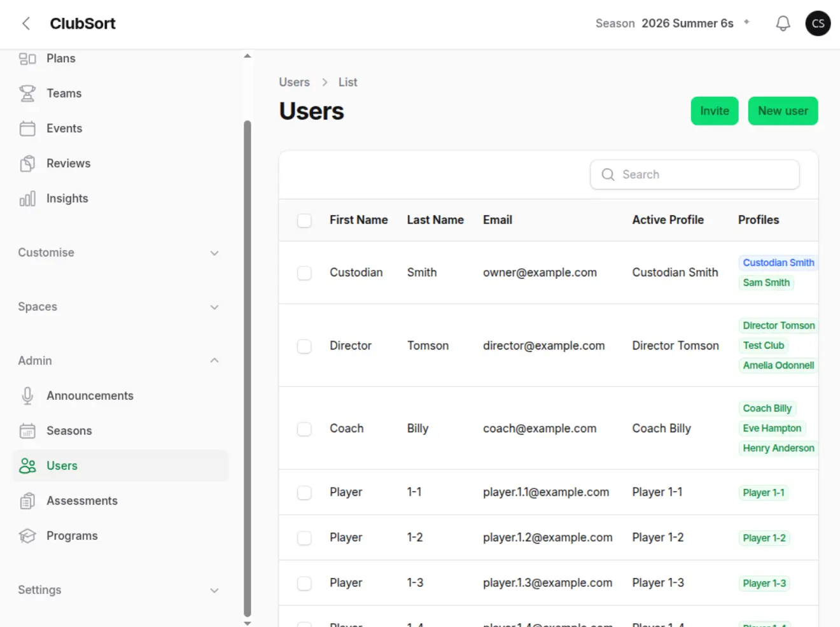
Task: Click the sidebar scrollbar thumb
Action: (x=248, y=368)
